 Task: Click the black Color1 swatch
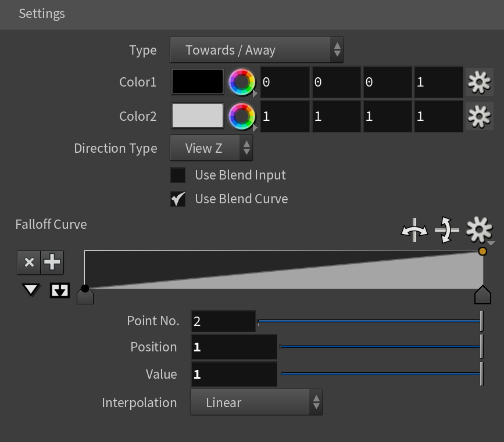(x=198, y=81)
